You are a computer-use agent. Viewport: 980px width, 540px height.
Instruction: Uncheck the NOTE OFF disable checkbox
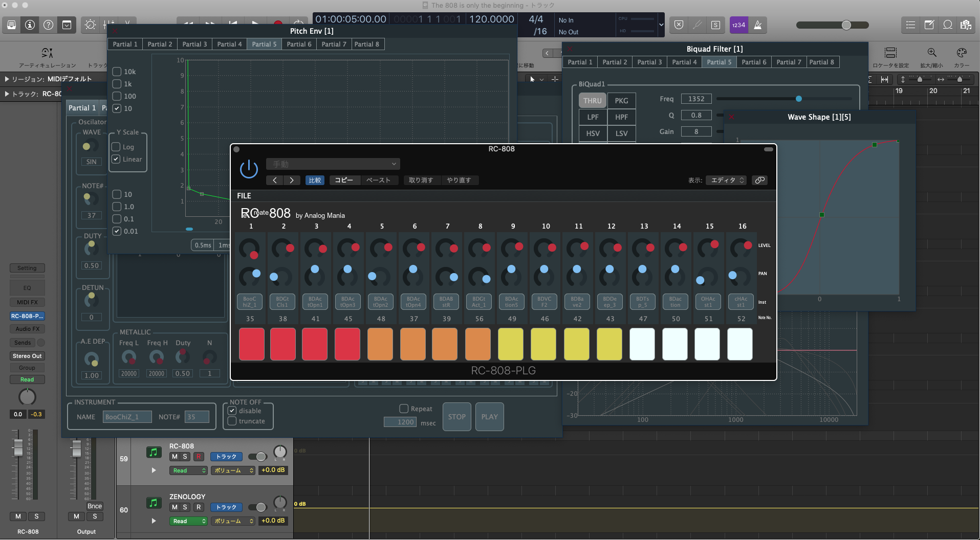232,411
